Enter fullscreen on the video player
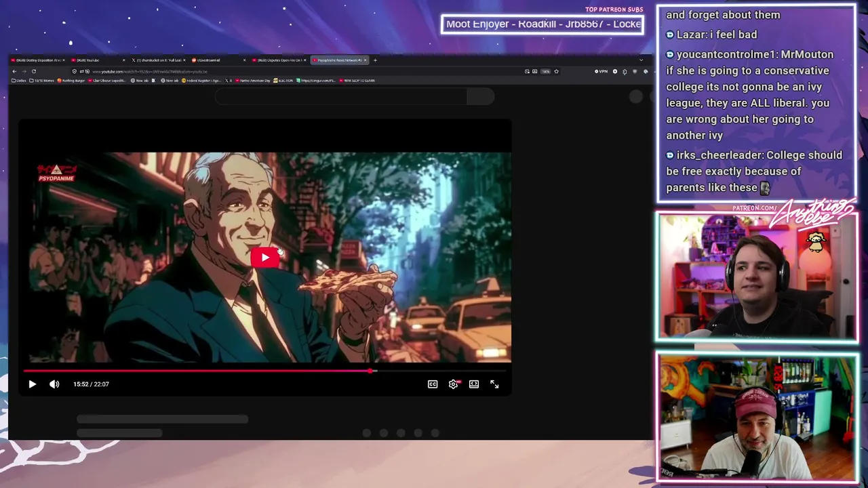 pos(494,384)
